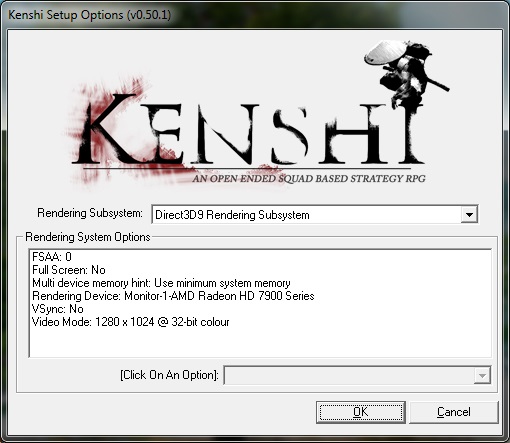
Task: Click the Rendering Subsystem label
Action: 90,213
